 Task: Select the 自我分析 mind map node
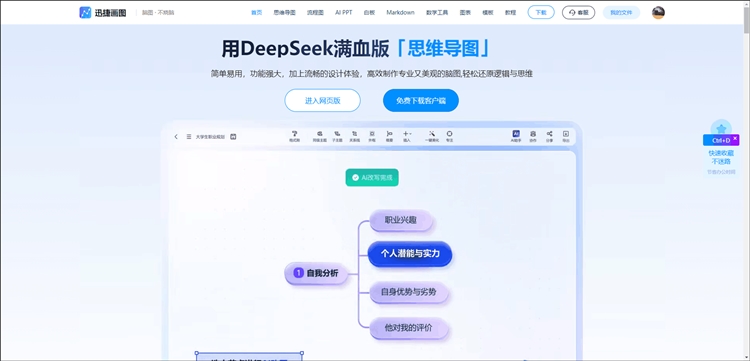(x=316, y=273)
